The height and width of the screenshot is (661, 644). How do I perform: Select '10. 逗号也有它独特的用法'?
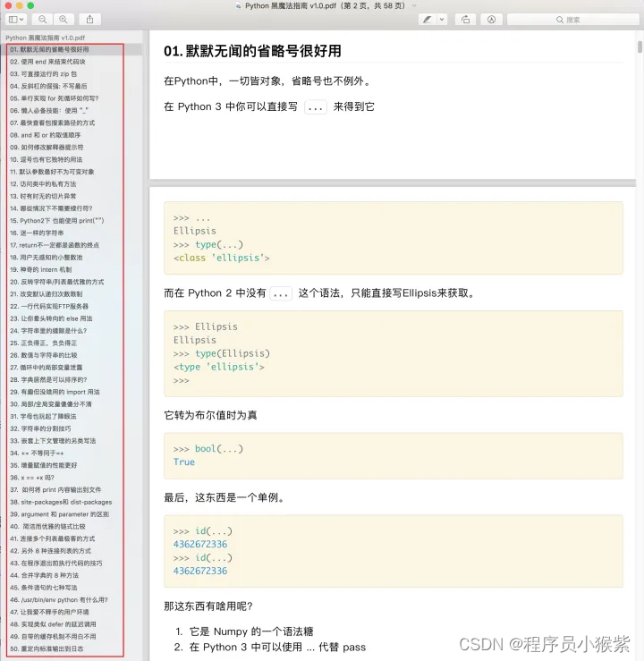47,159
